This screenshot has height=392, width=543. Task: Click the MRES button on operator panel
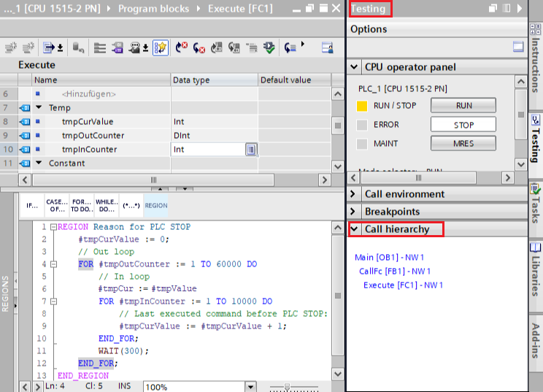coord(463,143)
